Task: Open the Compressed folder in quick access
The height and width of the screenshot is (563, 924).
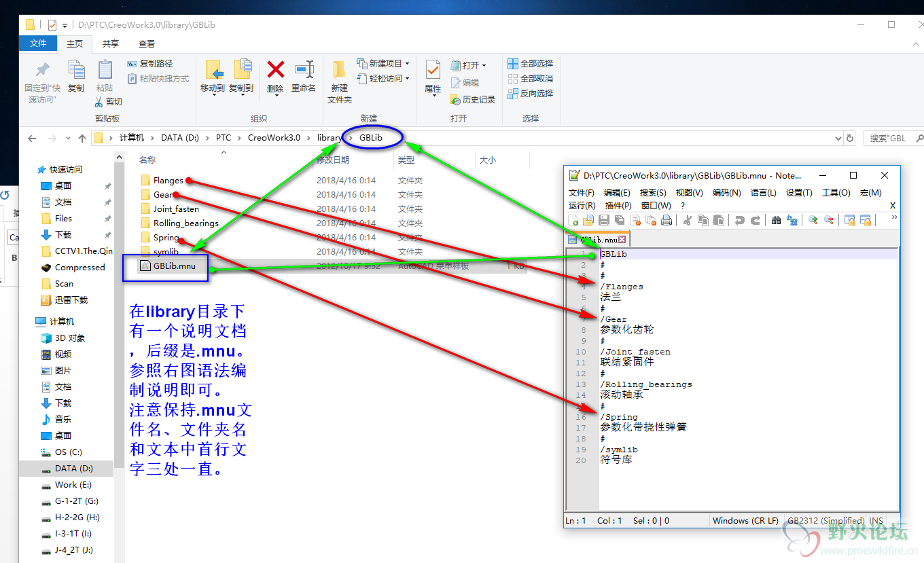Action: click(x=79, y=268)
